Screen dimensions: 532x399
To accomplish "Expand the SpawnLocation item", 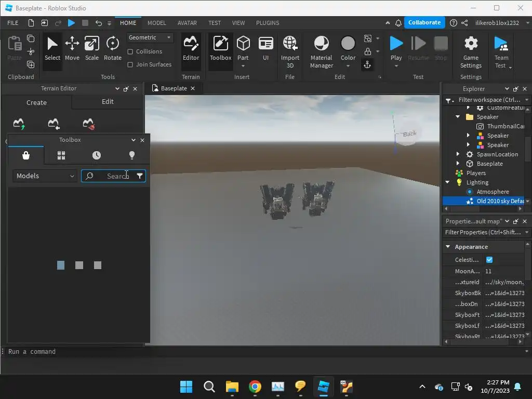I will 458,154.
